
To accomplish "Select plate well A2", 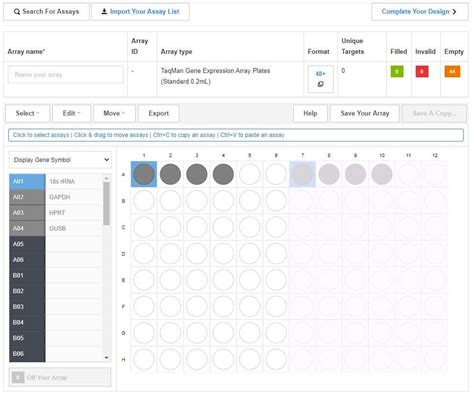I will click(170, 174).
